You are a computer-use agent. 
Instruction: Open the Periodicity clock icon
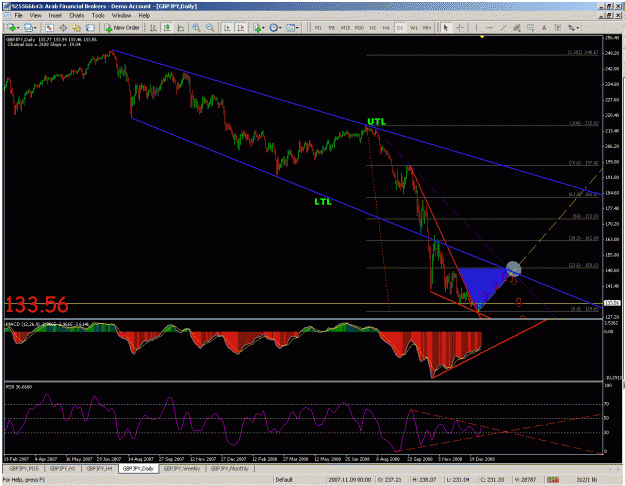coord(273,28)
